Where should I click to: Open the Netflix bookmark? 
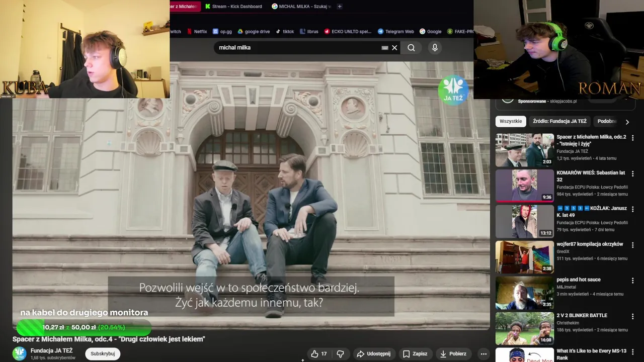click(x=197, y=31)
